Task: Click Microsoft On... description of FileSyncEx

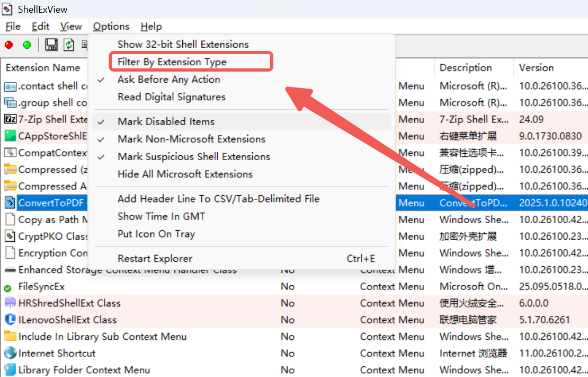Action: (x=474, y=286)
